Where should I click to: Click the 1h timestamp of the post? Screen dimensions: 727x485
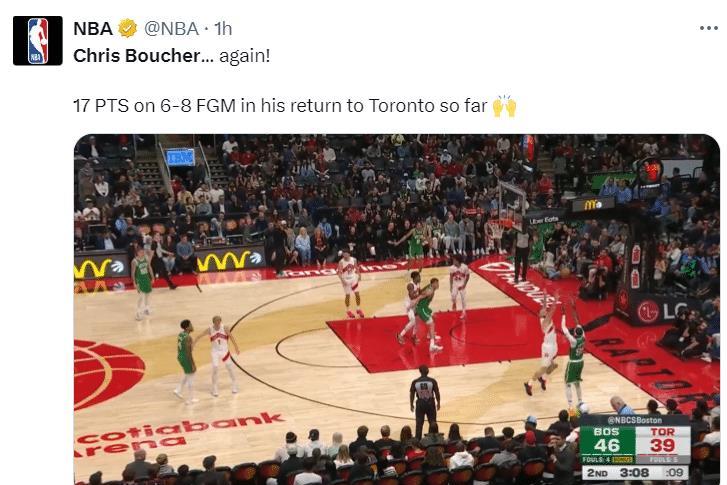point(223,29)
